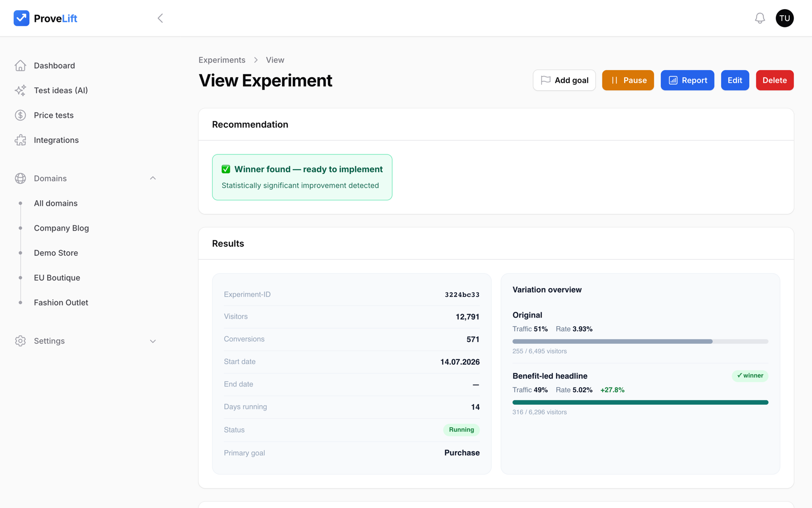812x508 pixels.
Task: Click the pause bars icon
Action: click(615, 80)
